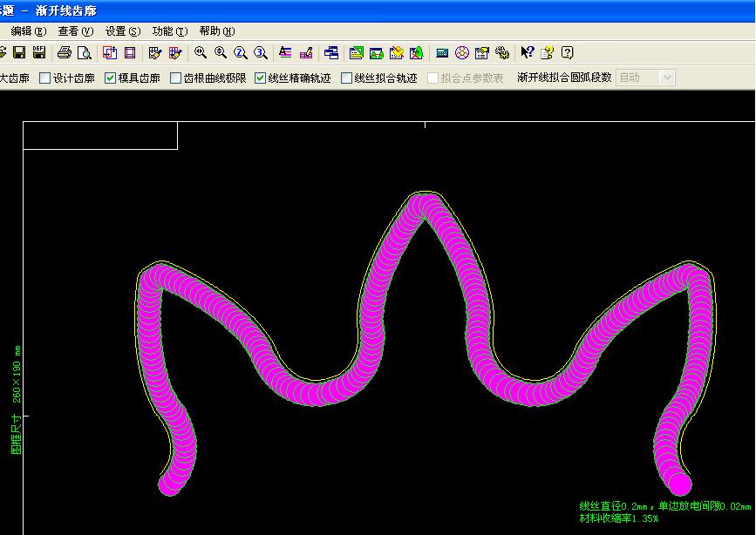Click the yellow-green drawing with ruler icon
Image resolution: width=756 pixels, height=535 pixels.
(357, 52)
